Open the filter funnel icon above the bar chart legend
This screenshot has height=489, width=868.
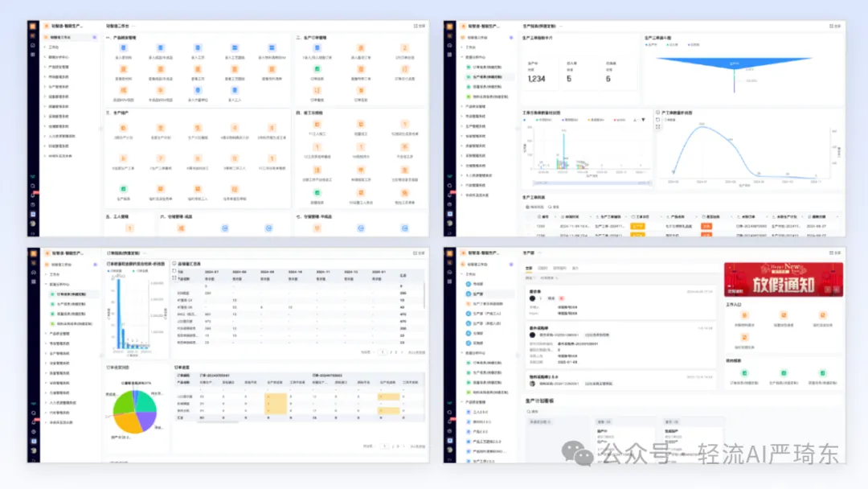(643, 120)
